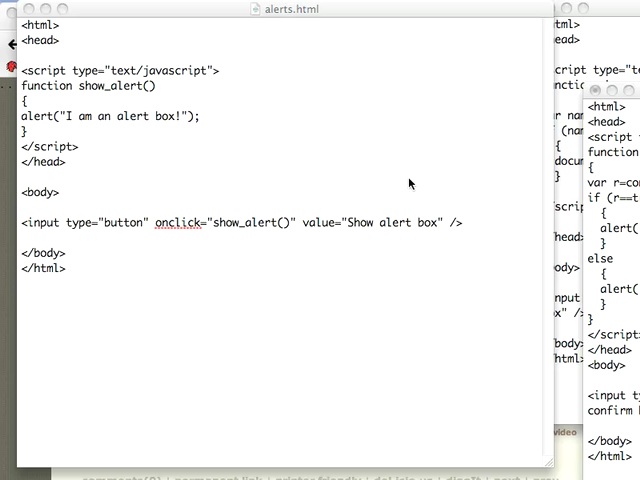Screen dimensions: 640x480
Task: Place cursor on the 'function show_alert()' line
Action: pos(88,86)
